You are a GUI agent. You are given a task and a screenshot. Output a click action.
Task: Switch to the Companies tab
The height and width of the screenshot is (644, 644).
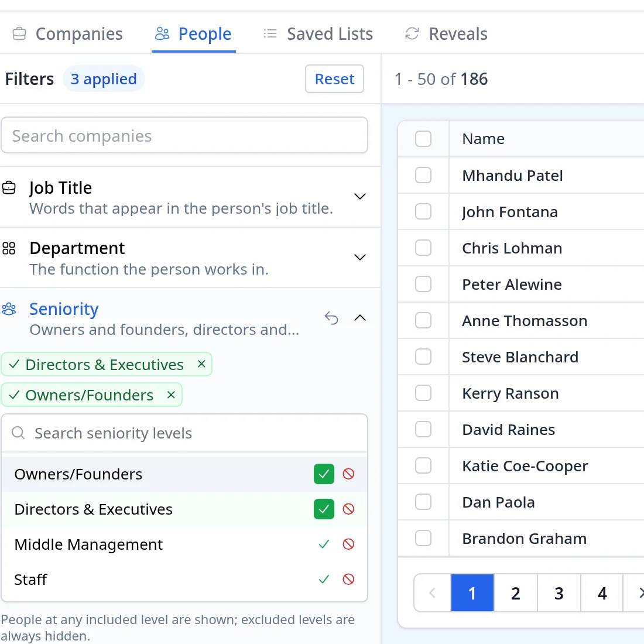(x=67, y=34)
